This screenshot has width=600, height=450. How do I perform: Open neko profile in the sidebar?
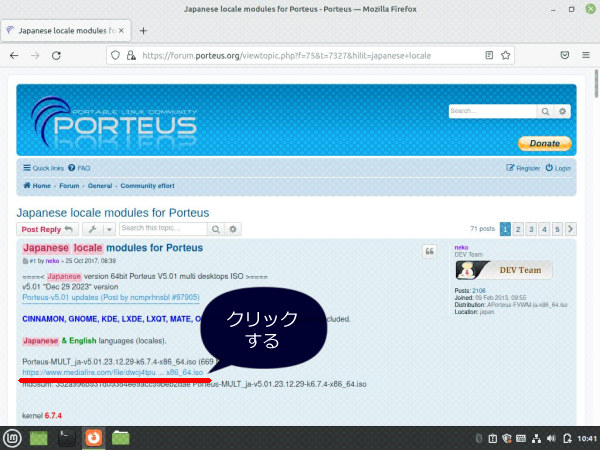point(461,248)
